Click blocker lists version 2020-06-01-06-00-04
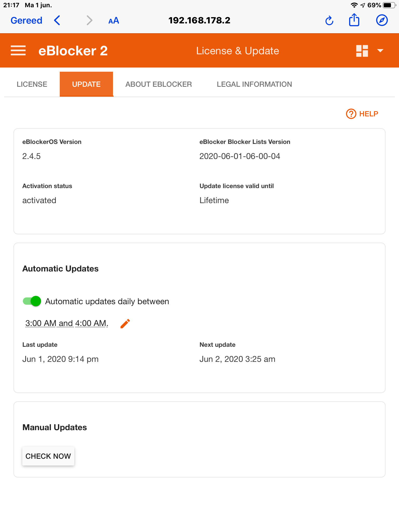This screenshot has width=399, height=532. [x=240, y=156]
